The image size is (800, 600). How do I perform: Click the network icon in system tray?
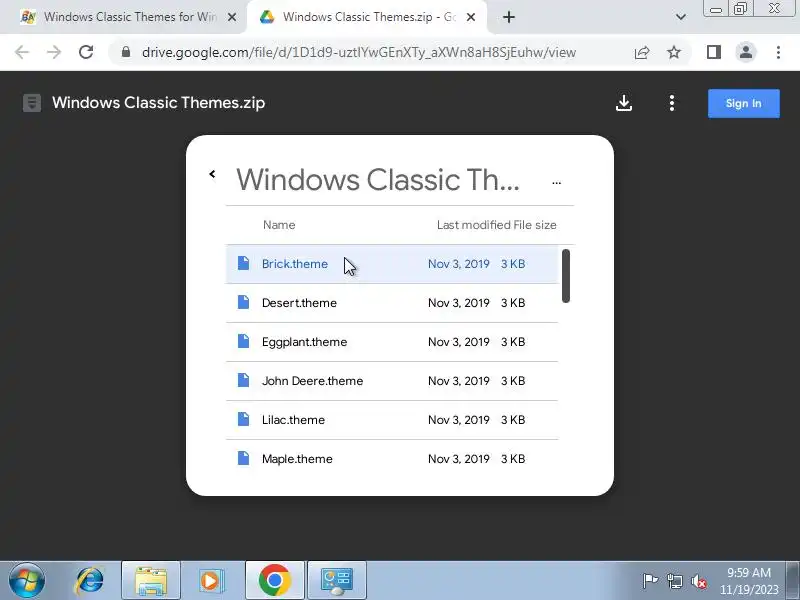674,581
